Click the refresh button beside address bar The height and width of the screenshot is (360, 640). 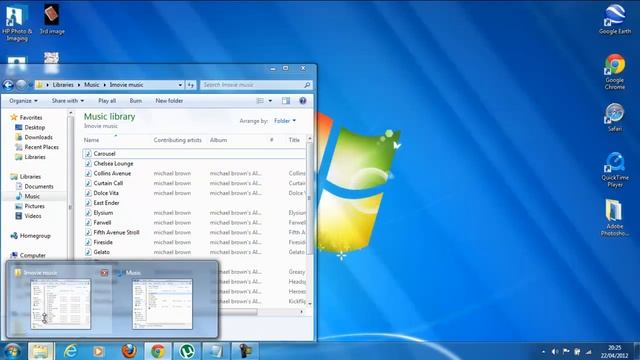coord(191,85)
